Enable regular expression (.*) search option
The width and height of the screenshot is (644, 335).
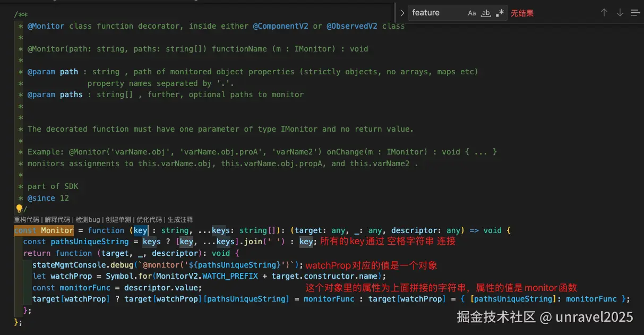coord(500,13)
